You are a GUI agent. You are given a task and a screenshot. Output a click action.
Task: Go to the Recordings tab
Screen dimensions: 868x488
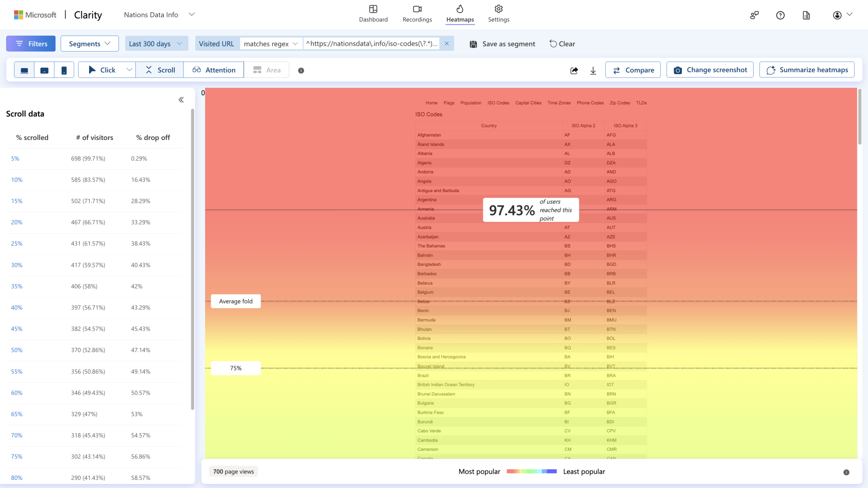(417, 14)
